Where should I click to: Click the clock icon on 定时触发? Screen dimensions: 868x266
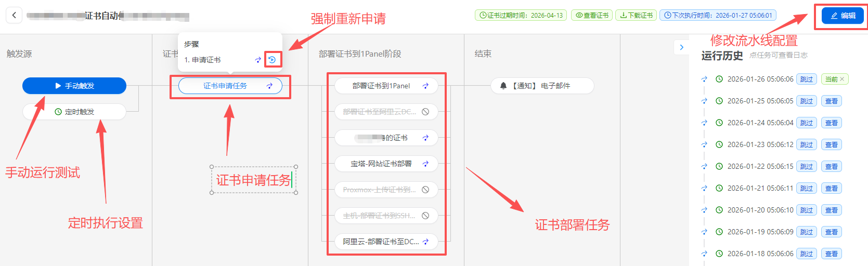click(x=58, y=112)
